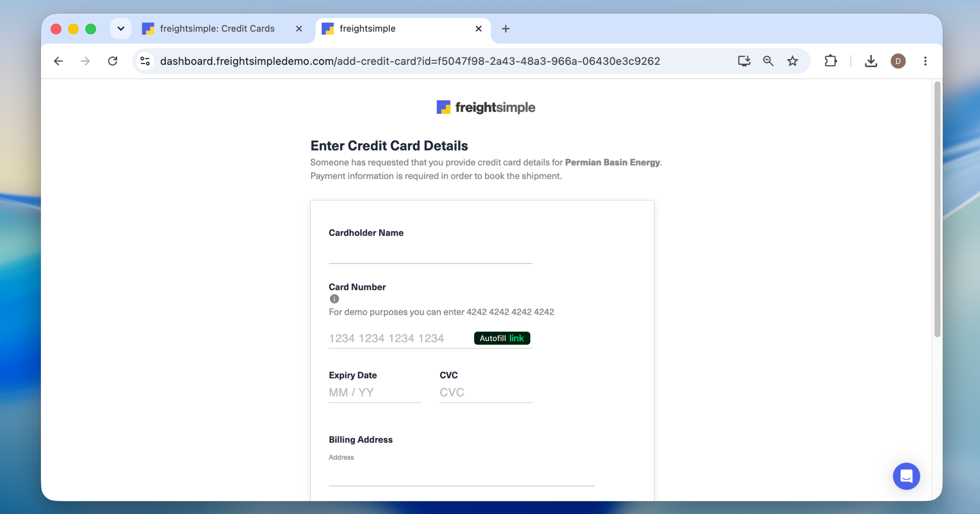Open Chrome three-dot menu
This screenshot has height=514, width=980.
925,61
